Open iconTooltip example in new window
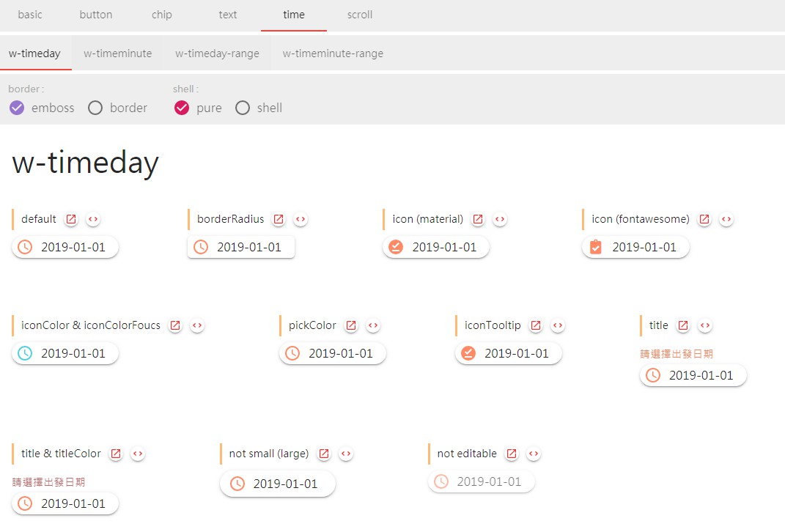The image size is (785, 532). coord(536,325)
